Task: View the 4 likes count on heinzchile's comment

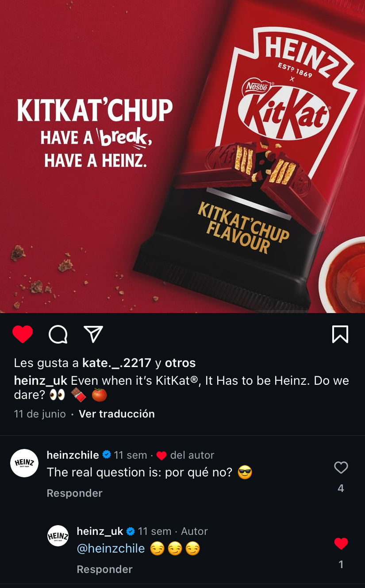Action: point(341,488)
